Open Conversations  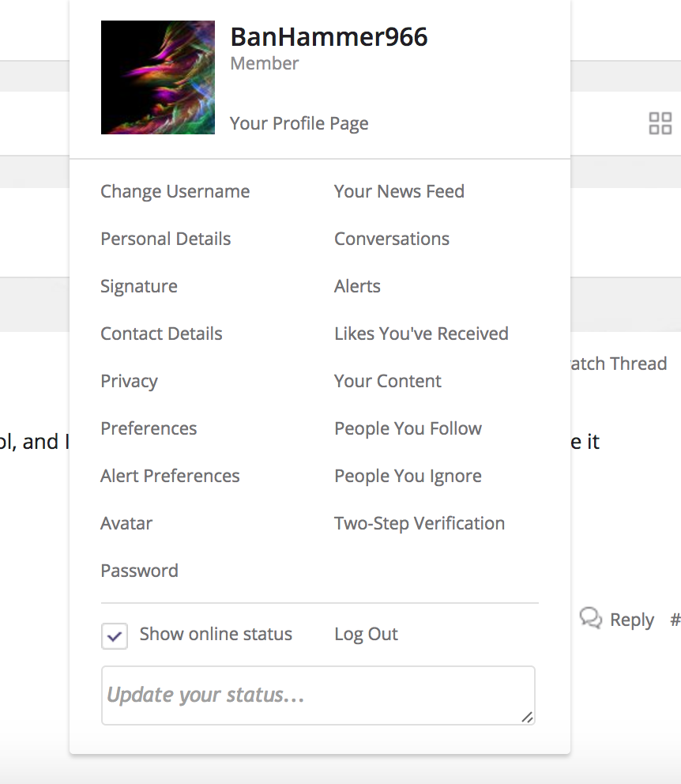tap(392, 239)
